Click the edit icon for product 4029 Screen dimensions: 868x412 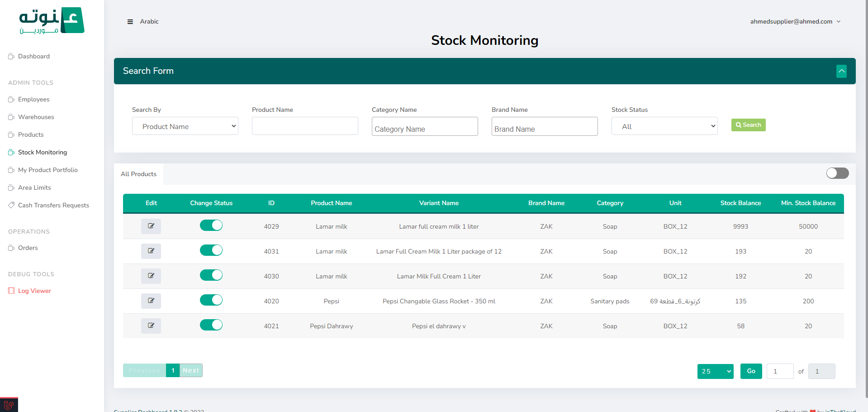coord(151,226)
